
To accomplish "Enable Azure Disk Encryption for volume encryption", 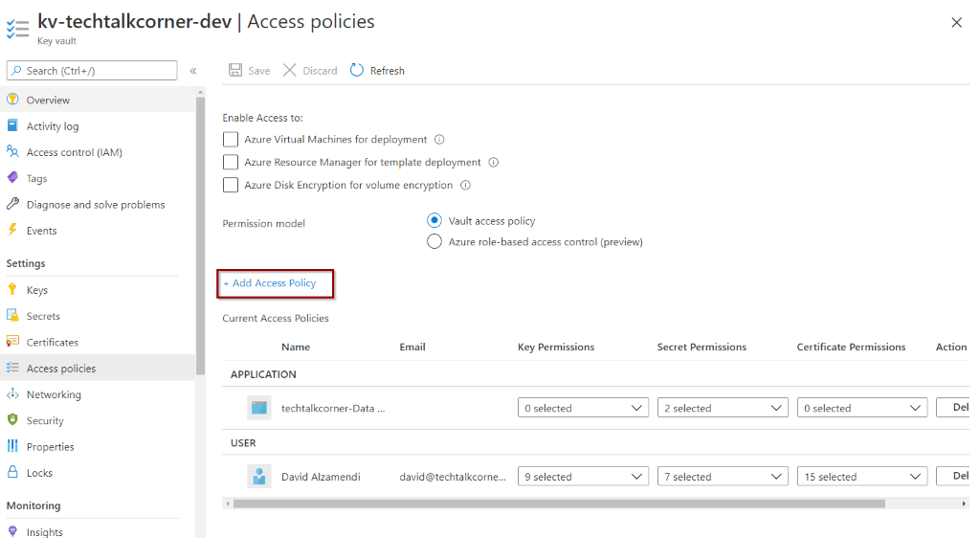I will tap(231, 185).
